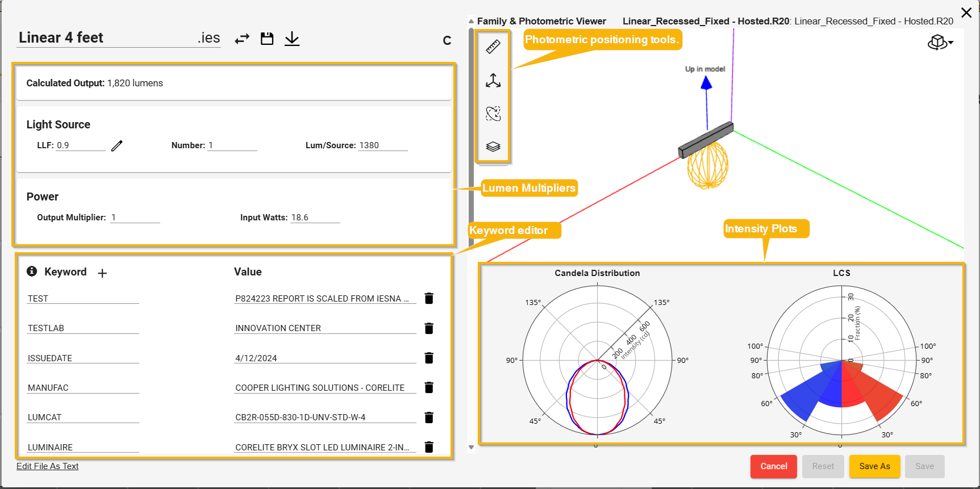Viewport: 980px width, 489px height.
Task: Delete the MANUFAC keyword row
Action: [429, 387]
